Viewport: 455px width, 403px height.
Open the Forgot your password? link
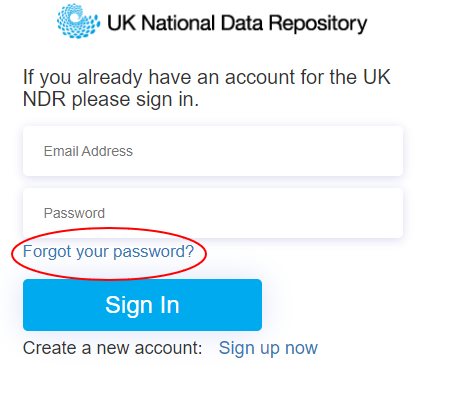(x=108, y=251)
